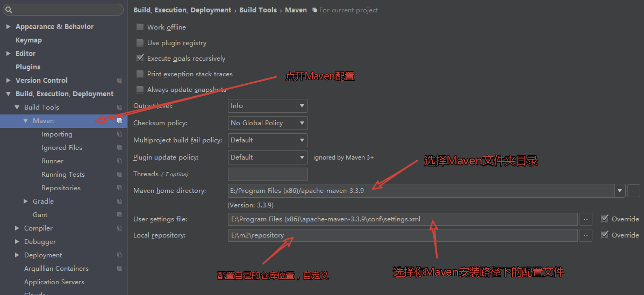
Task: Click project-level icon next to Gradle
Action: (119, 202)
